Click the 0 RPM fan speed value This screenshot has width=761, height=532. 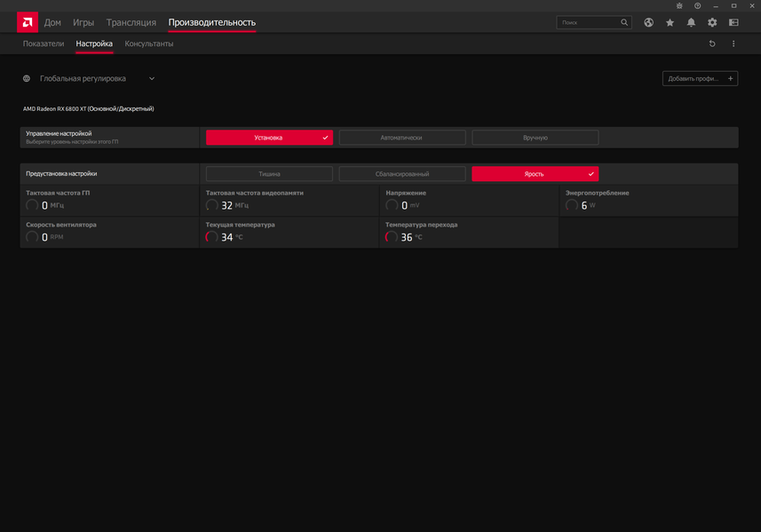52,237
